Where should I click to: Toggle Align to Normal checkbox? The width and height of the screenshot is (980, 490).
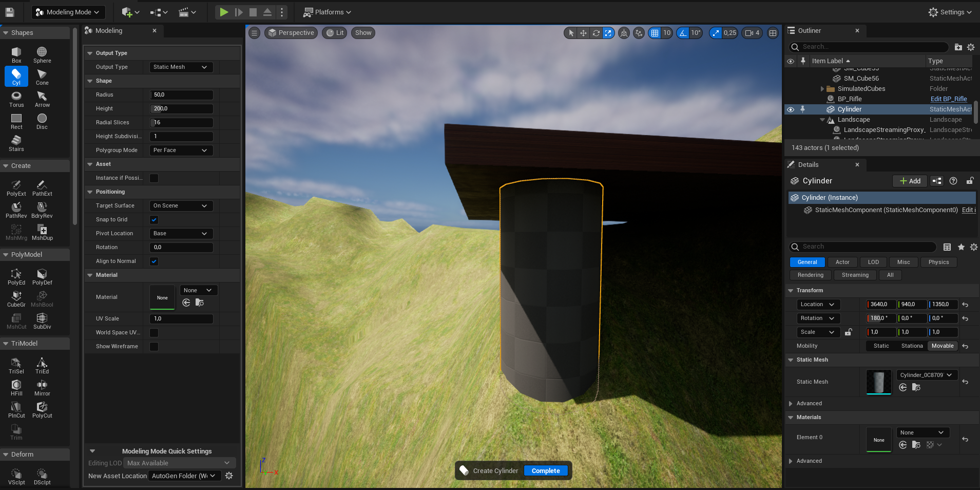tap(154, 261)
